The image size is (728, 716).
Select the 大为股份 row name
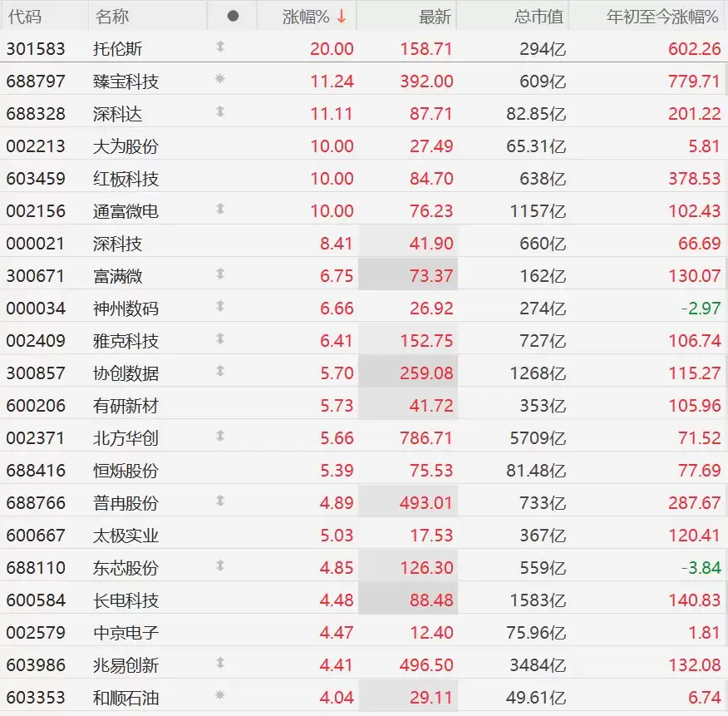click(x=125, y=146)
